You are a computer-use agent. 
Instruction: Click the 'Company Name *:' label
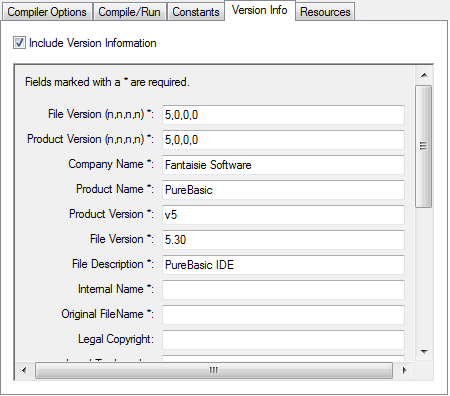pos(111,164)
